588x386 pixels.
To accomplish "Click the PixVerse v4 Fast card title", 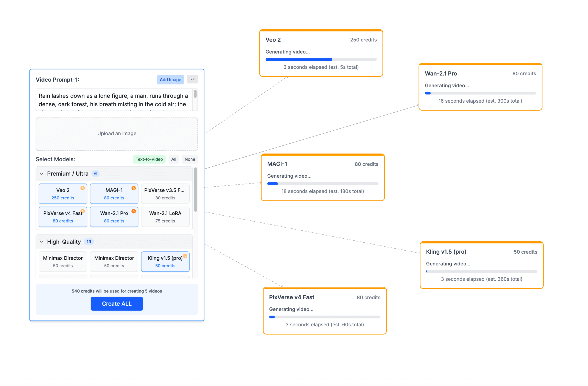I will [292, 297].
